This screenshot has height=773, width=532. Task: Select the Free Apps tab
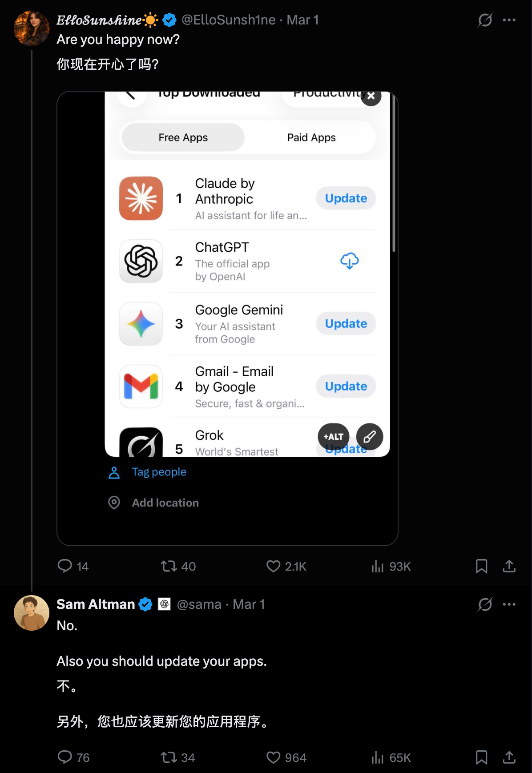tap(183, 137)
